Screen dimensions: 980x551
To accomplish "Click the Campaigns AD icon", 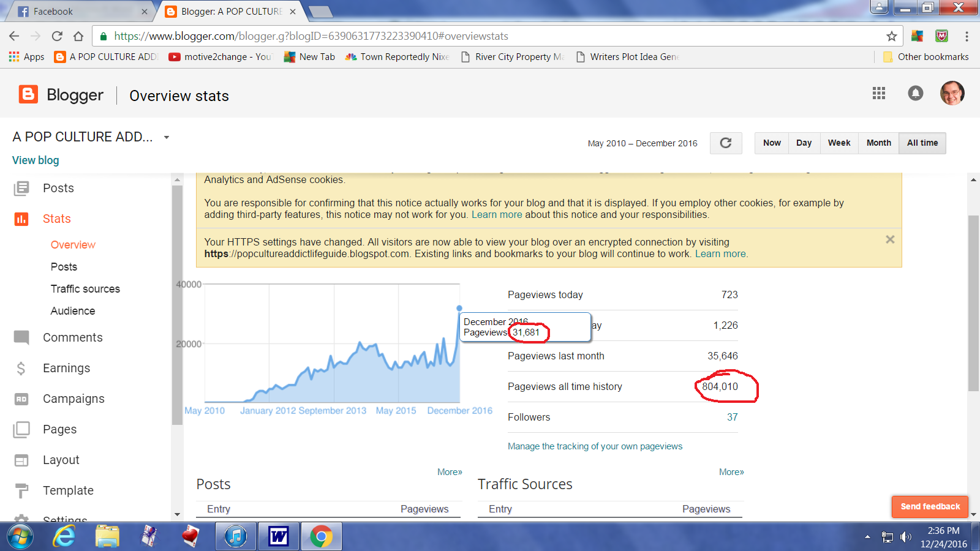I will (x=21, y=399).
